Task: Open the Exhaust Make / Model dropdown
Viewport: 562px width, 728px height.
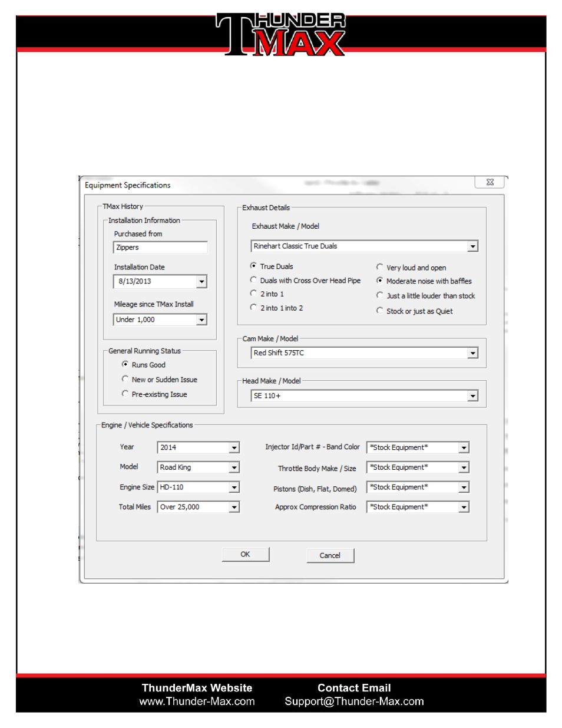Action: tap(472, 246)
